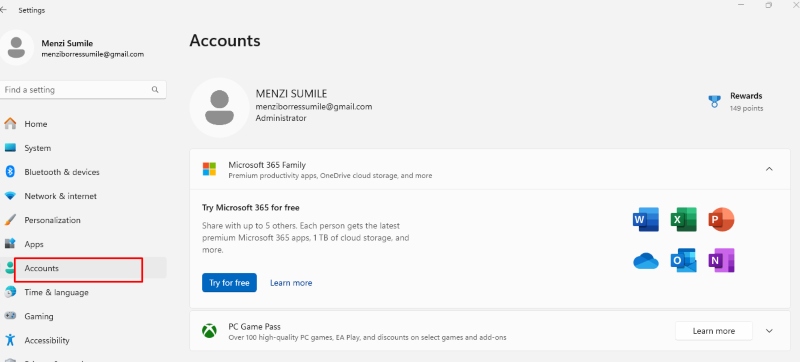Screen dimensions: 800x362
Task: Open Apps settings label in sidebar
Action: point(34,244)
